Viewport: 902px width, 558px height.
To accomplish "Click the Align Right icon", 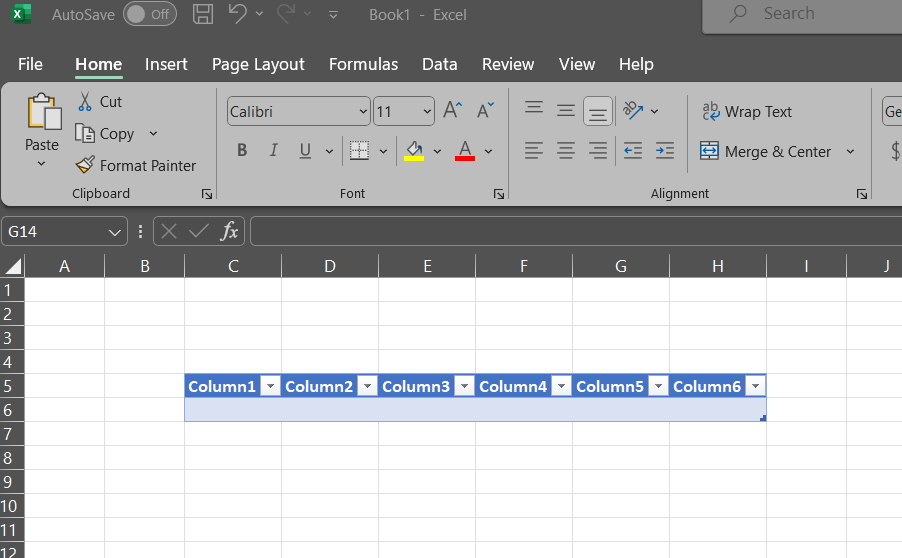I will [x=598, y=151].
